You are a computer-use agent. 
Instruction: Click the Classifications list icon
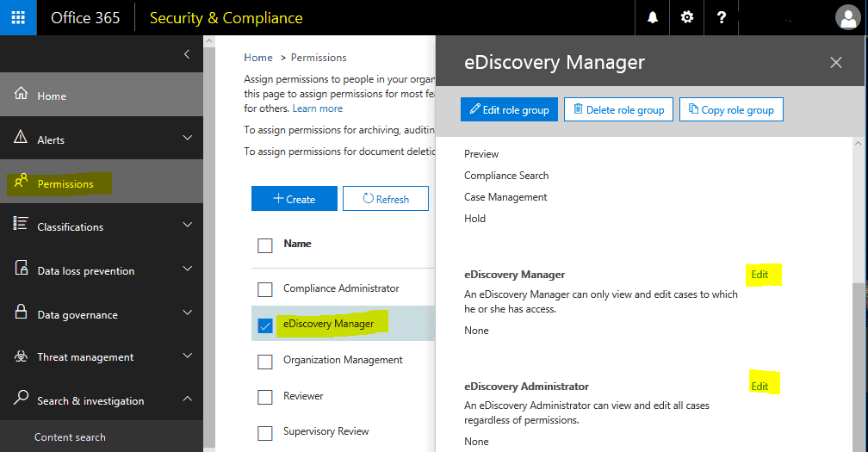pyautogui.click(x=21, y=224)
